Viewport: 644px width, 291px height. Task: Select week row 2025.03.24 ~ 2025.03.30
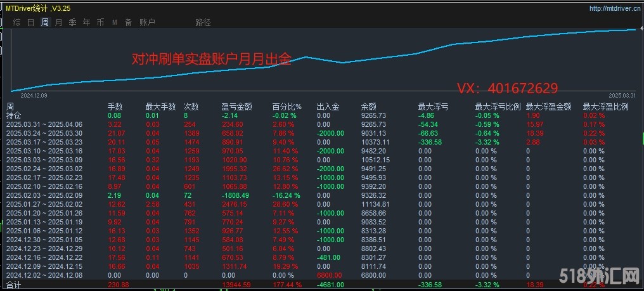click(x=44, y=133)
